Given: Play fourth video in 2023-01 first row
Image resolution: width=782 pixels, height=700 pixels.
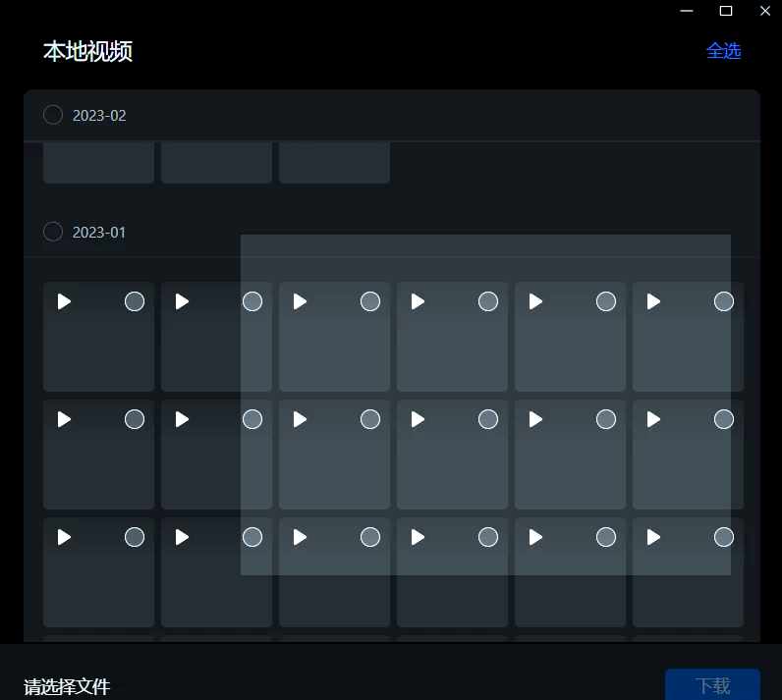Looking at the screenshot, I should pos(418,301).
